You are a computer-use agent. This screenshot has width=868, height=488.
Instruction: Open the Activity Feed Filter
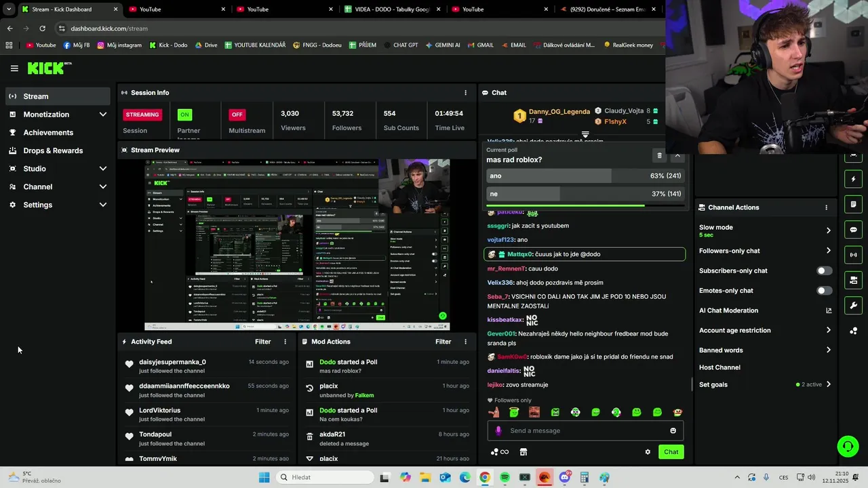pos(262,342)
